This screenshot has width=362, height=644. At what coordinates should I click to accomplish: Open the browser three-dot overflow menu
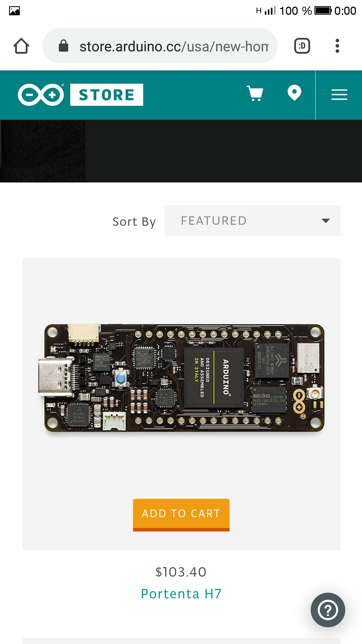(x=337, y=46)
